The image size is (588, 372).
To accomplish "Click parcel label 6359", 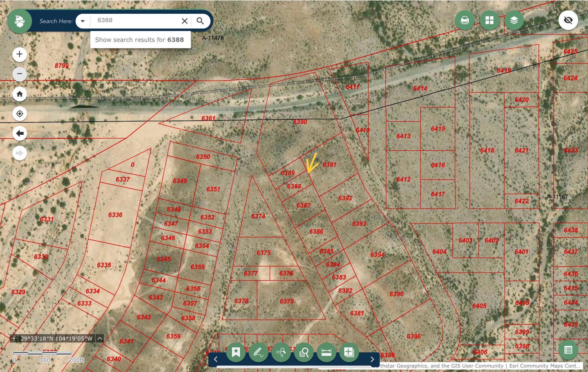I will [173, 336].
